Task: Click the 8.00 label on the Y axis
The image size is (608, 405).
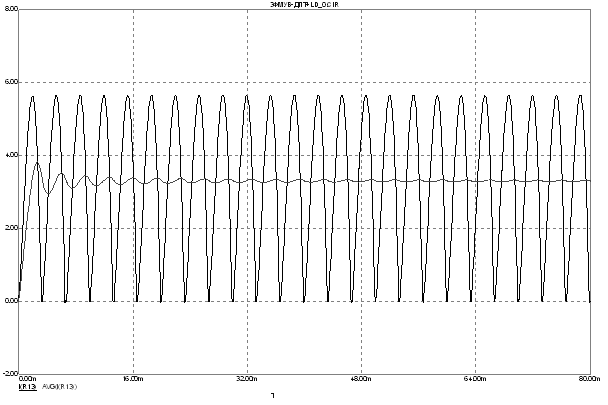Action: [x=9, y=7]
